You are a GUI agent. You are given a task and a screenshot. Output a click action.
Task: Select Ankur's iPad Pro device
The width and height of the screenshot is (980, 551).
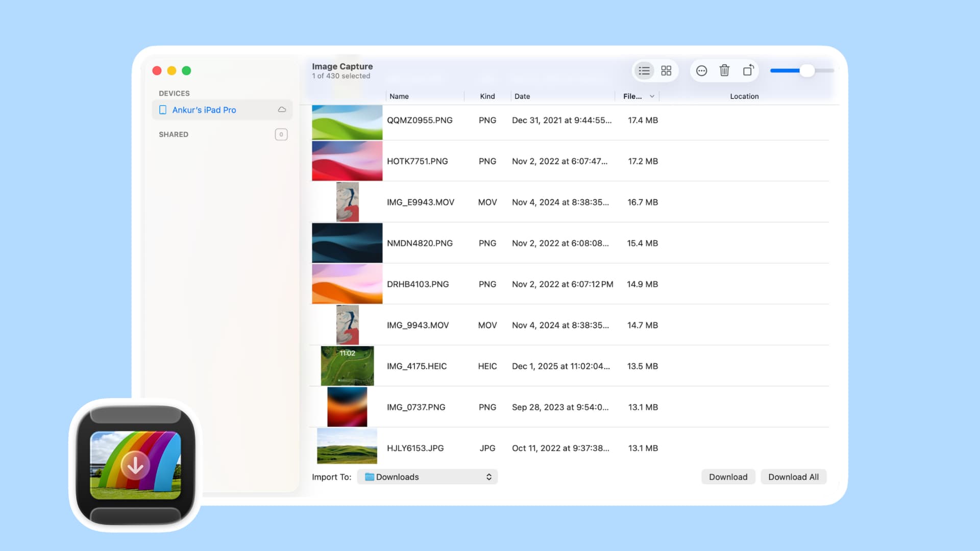[204, 110]
